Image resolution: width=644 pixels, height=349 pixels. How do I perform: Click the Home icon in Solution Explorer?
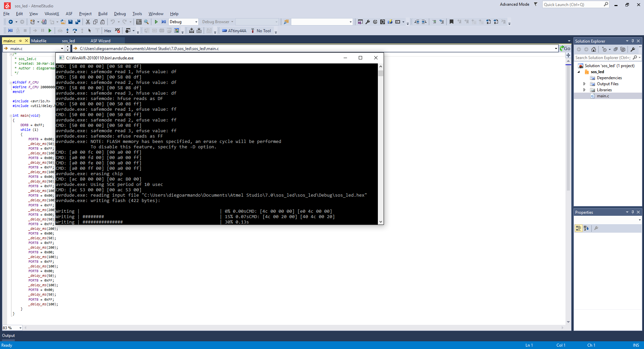[x=594, y=49]
